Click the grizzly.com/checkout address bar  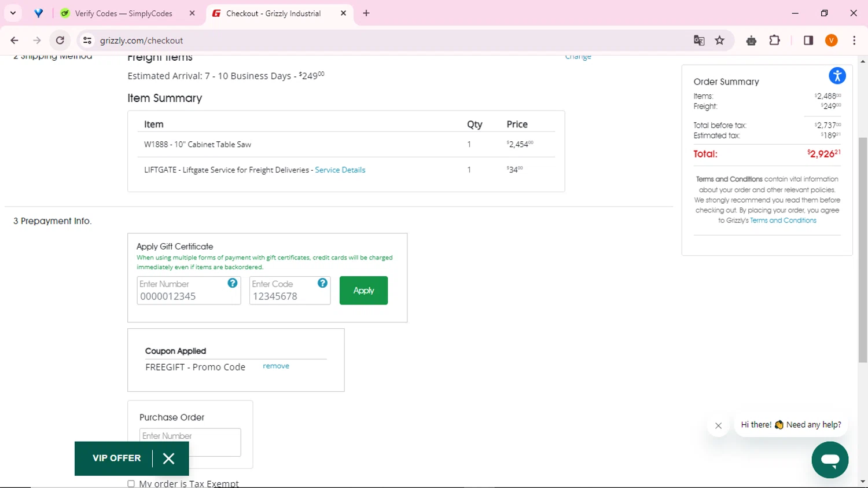pos(388,41)
